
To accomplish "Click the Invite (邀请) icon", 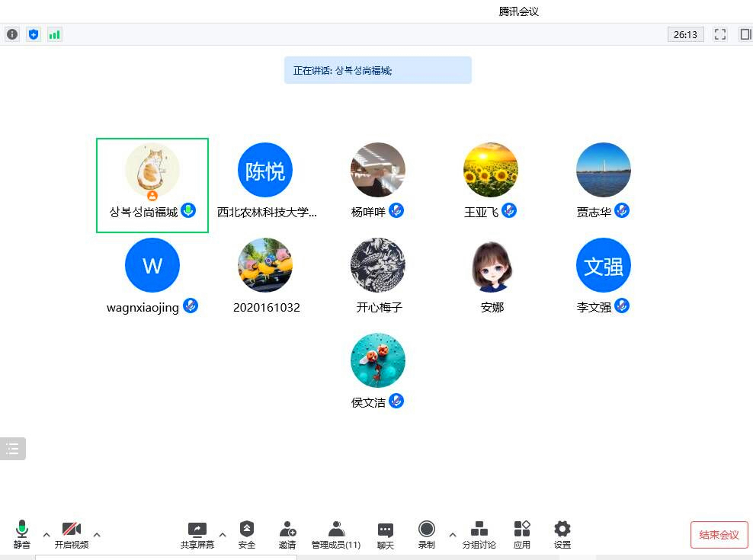I will (x=287, y=534).
